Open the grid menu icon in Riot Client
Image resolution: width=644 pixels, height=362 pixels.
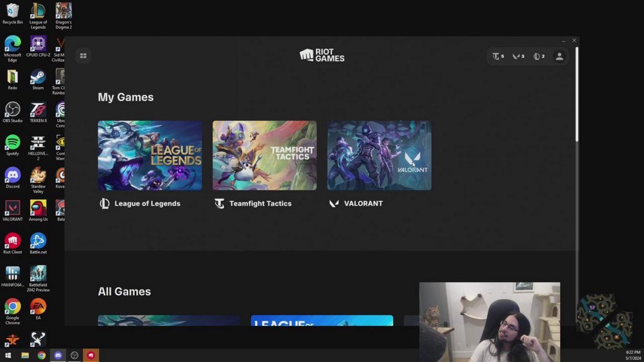click(x=83, y=56)
